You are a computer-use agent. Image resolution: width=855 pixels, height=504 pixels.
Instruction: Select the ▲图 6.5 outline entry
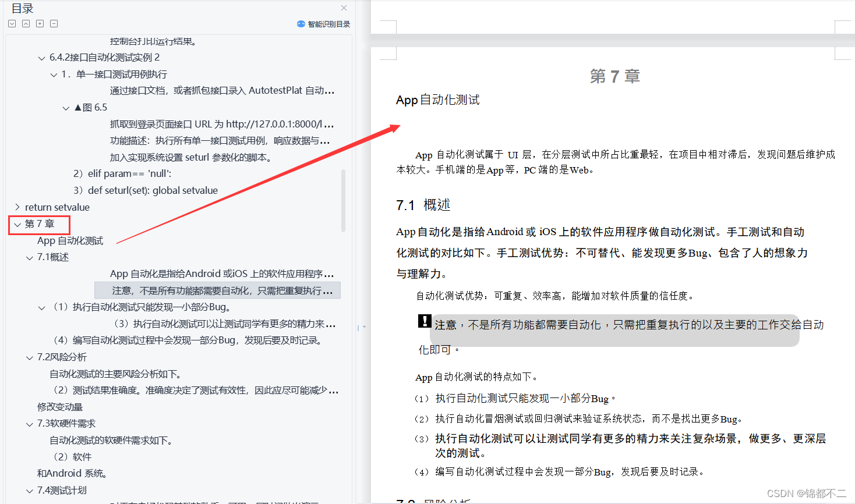coord(91,108)
